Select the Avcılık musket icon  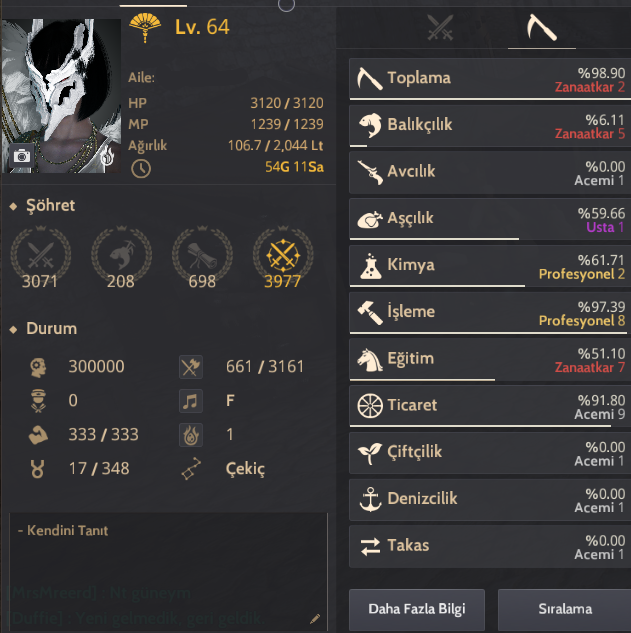(370, 172)
